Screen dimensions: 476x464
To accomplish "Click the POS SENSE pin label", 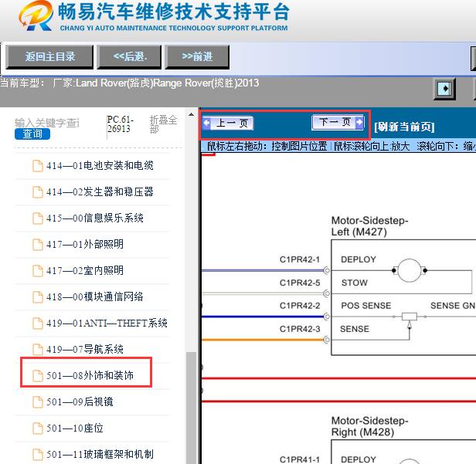I will (366, 306).
